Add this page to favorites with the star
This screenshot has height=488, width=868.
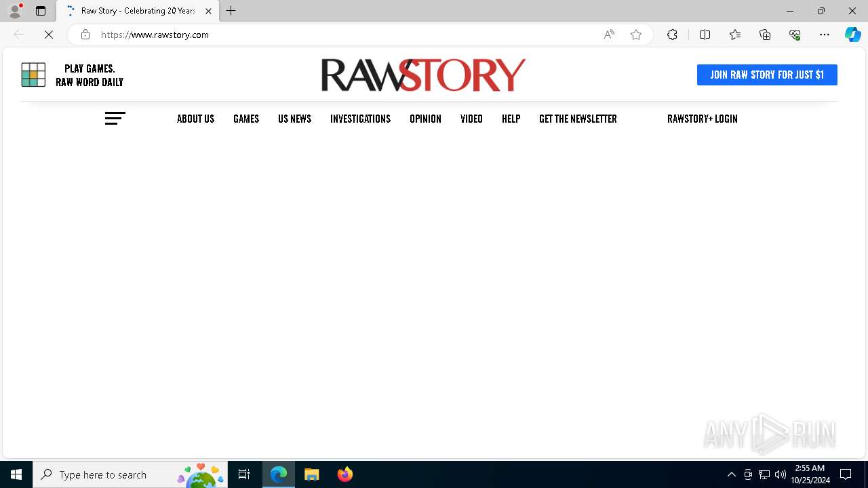(x=636, y=35)
